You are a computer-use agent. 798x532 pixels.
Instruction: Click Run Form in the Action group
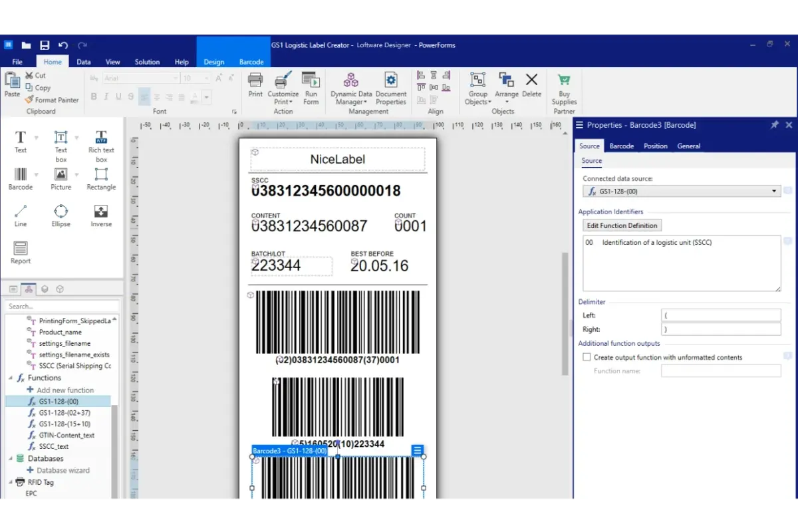pos(311,88)
